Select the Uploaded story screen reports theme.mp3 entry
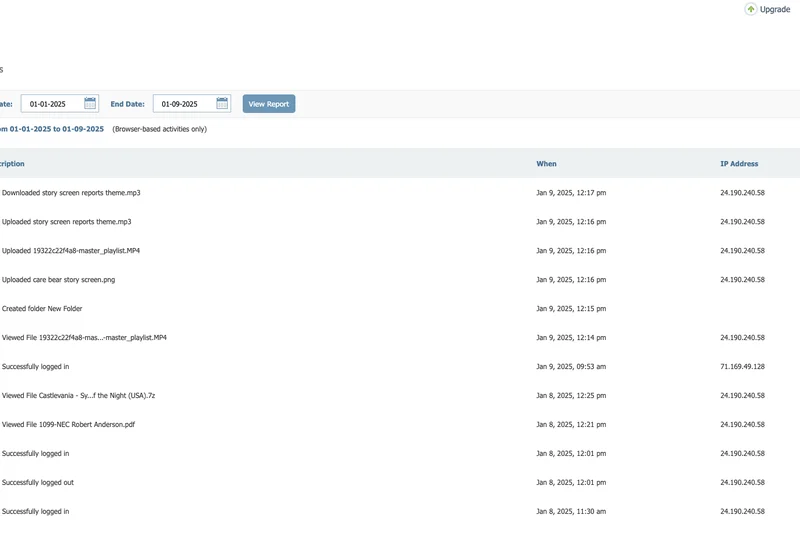 coord(66,222)
